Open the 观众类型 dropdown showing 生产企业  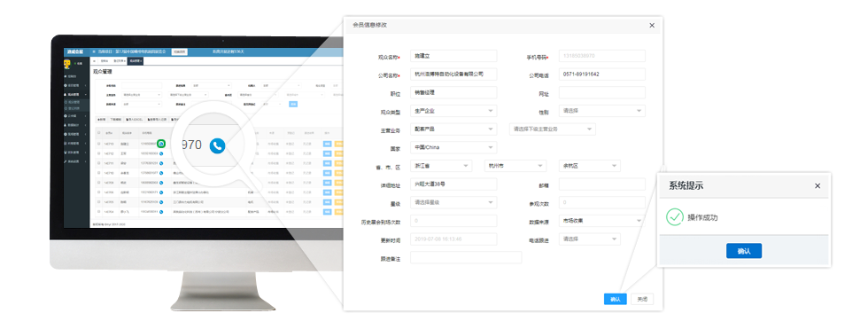(453, 111)
